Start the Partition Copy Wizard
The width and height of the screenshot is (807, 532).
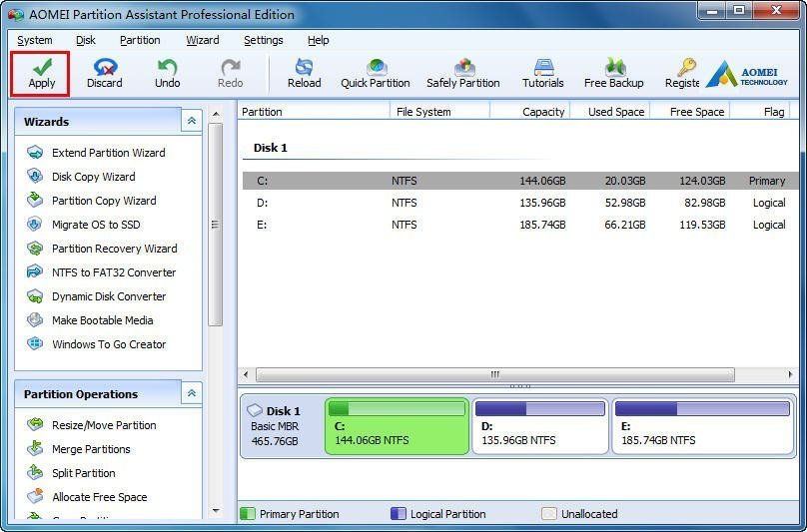92,201
